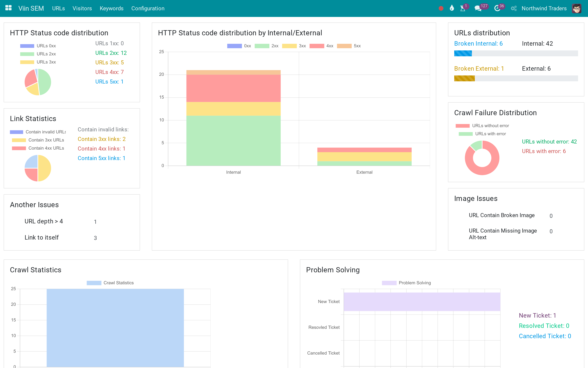
Task: Click Internal: 42 text
Action: pos(537,44)
